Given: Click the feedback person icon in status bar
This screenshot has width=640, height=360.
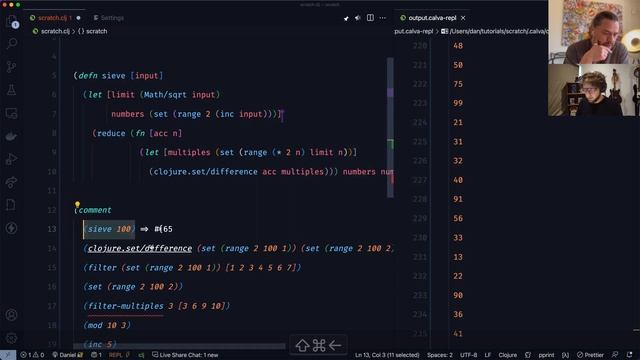Looking at the screenshot, I should [615, 355].
